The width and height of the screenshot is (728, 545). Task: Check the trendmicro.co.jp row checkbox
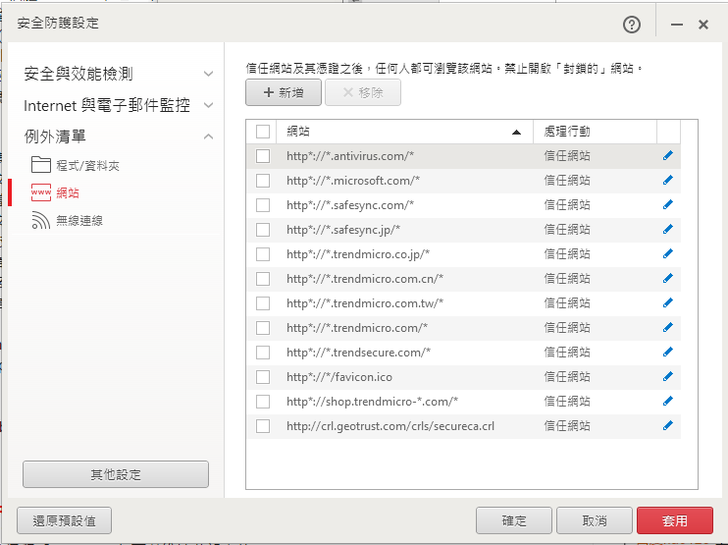263,254
